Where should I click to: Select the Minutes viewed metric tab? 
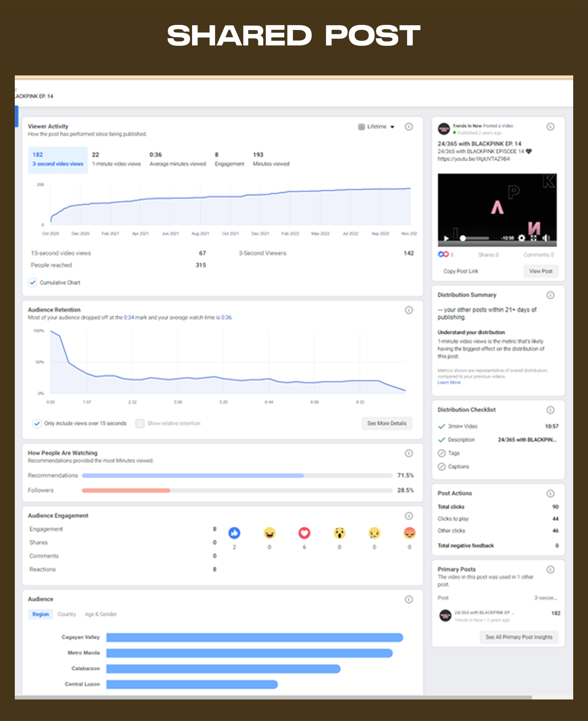pos(271,160)
